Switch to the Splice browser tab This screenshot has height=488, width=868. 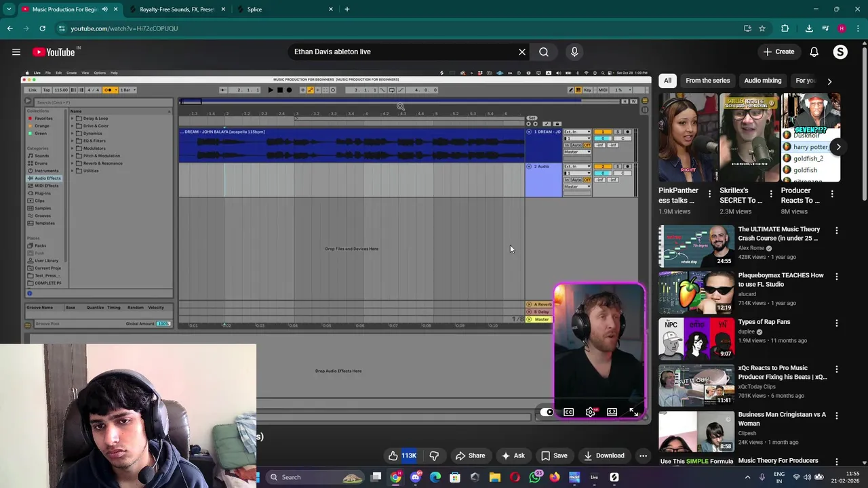(284, 9)
